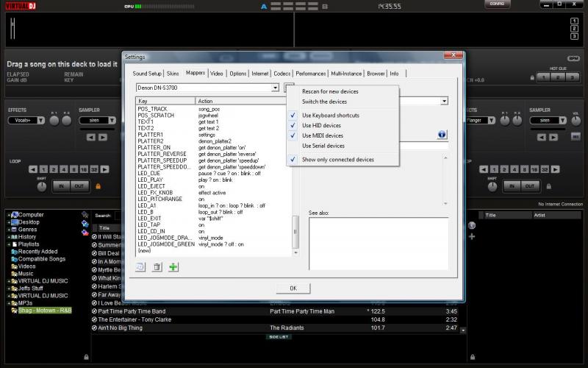Click the trash can delete-mapping icon
The width and height of the screenshot is (588, 368).
tap(157, 267)
